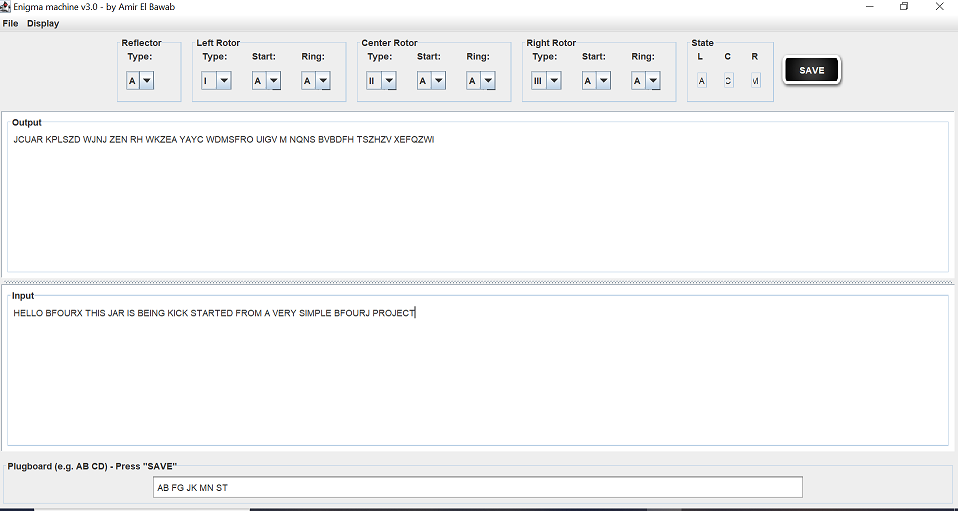Click the word PROJECT in Input
This screenshot has width=958, height=511.
click(393, 314)
